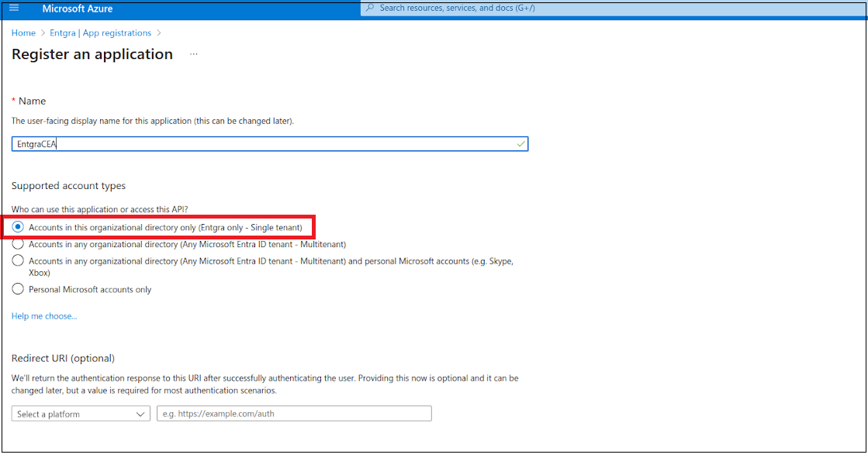Focus the application Name input field
Image resolution: width=868 pixels, height=458 pixels.
[270, 144]
